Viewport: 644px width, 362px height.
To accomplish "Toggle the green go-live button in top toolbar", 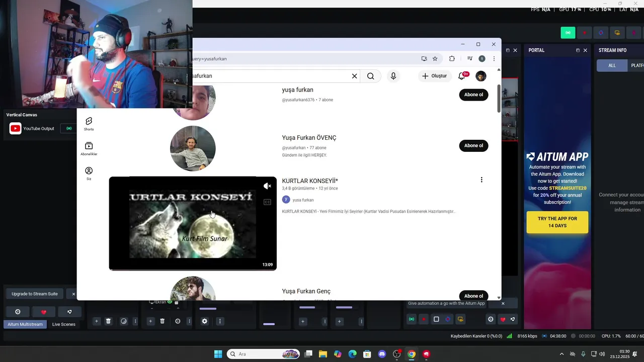I will pos(568,33).
